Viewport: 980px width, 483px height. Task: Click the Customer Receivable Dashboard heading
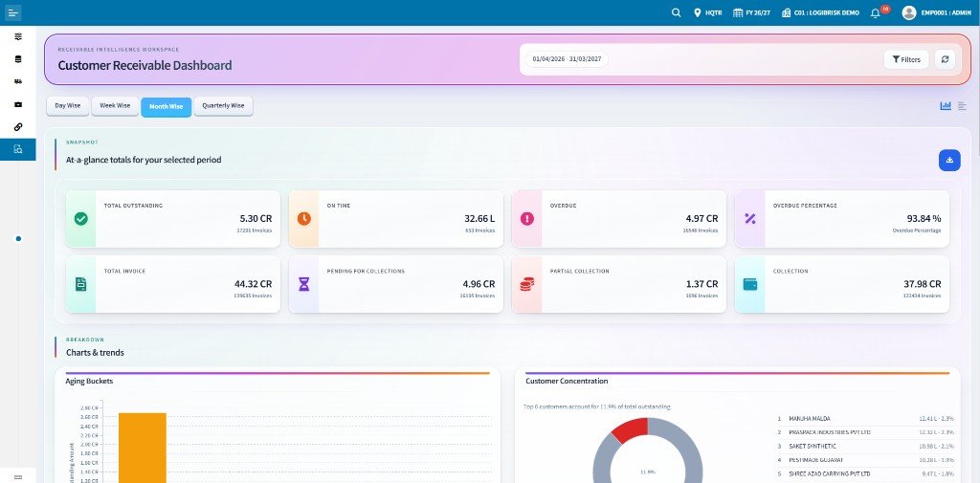145,65
